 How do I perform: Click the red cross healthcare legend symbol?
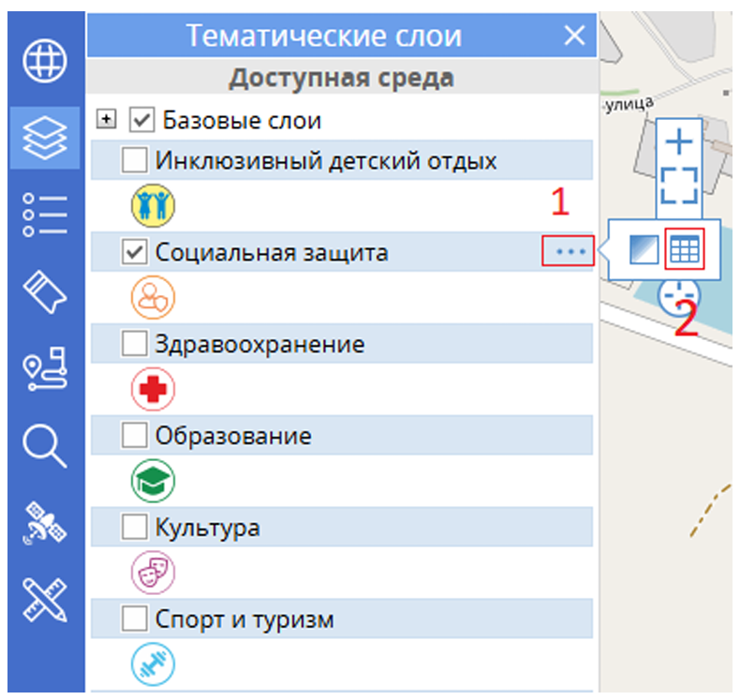click(153, 390)
